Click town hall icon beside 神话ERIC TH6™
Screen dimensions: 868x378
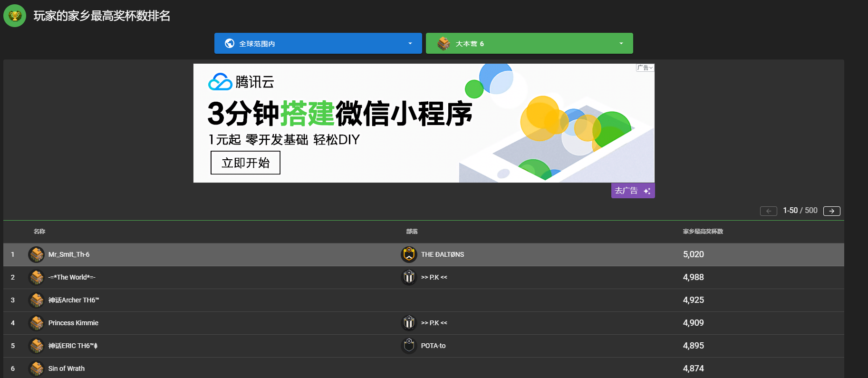37,346
